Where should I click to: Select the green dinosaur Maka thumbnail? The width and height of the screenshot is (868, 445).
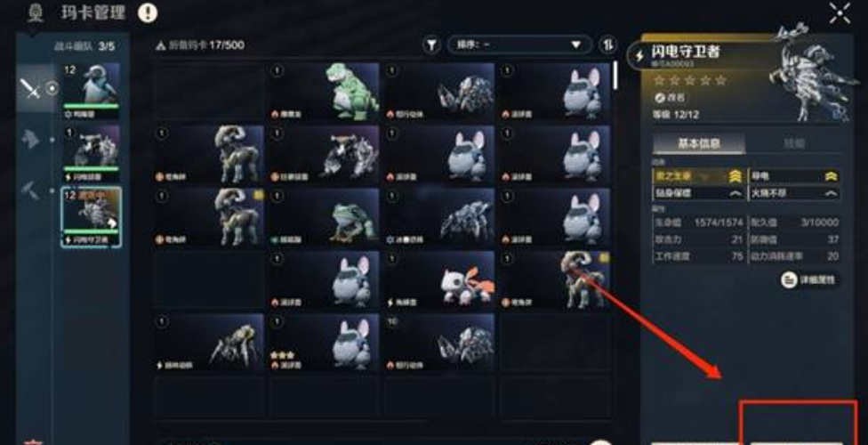[x=324, y=91]
